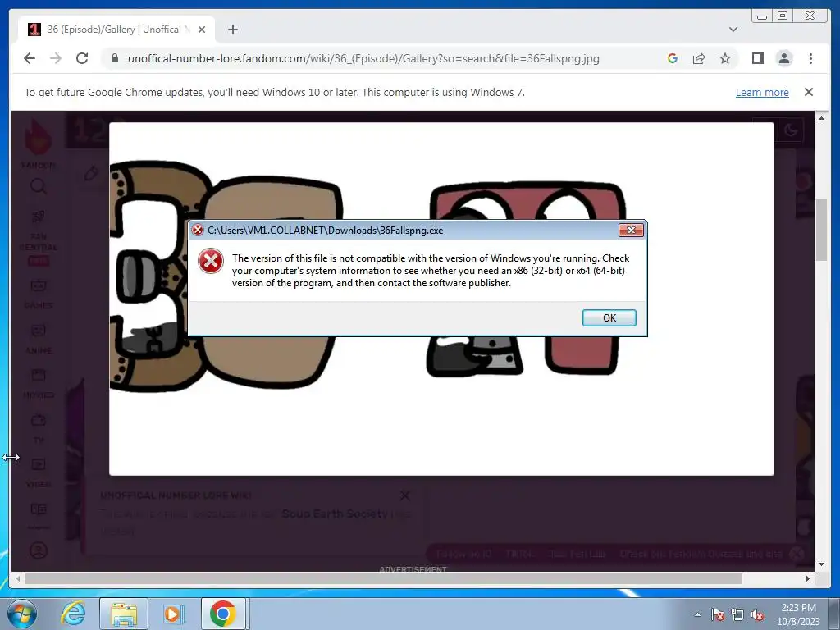The image size is (840, 630).
Task: Open TV section in sidebar
Action: (38, 428)
